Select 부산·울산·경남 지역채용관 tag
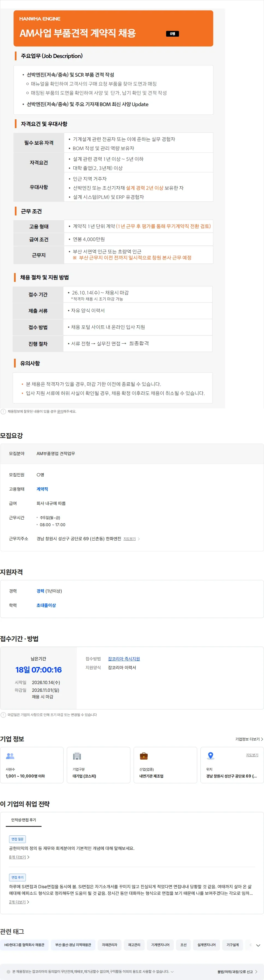This screenshot has width=264, height=980. 73,945
